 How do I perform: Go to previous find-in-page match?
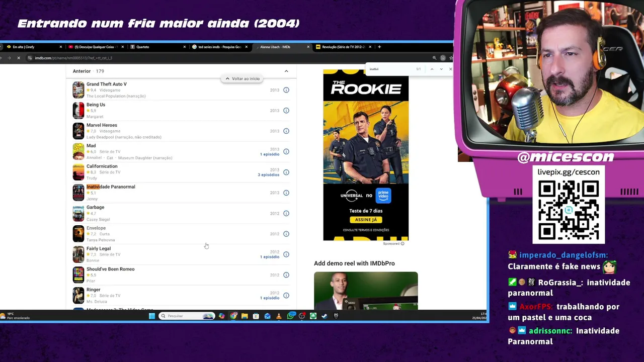click(432, 69)
